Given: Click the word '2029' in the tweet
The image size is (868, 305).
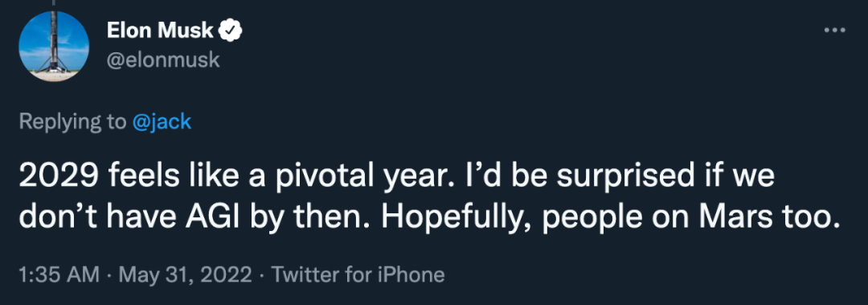Looking at the screenshot, I should (x=59, y=178).
